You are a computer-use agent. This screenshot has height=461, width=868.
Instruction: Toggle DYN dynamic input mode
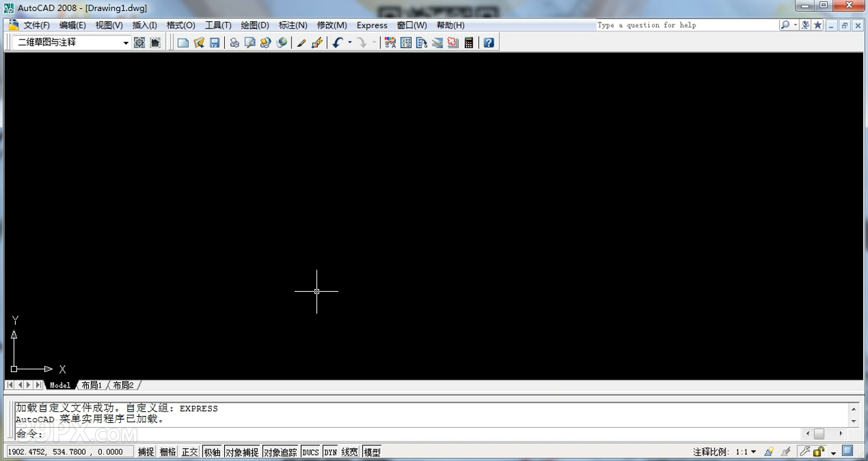330,451
